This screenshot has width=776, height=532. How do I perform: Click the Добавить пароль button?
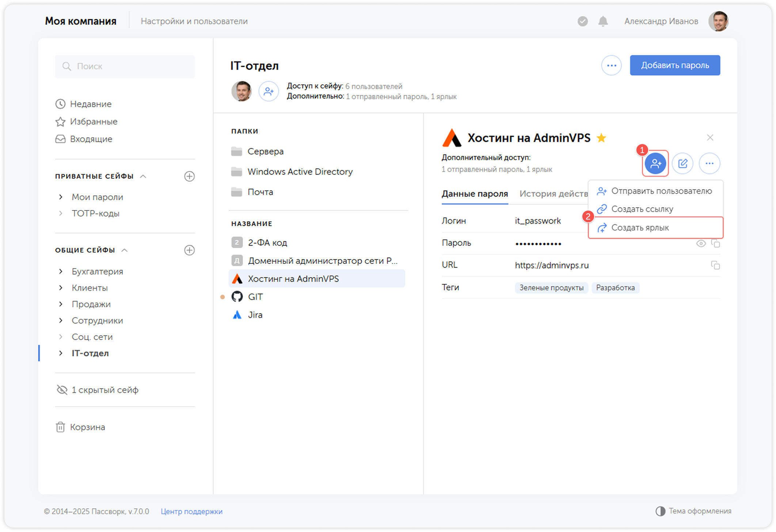675,65
